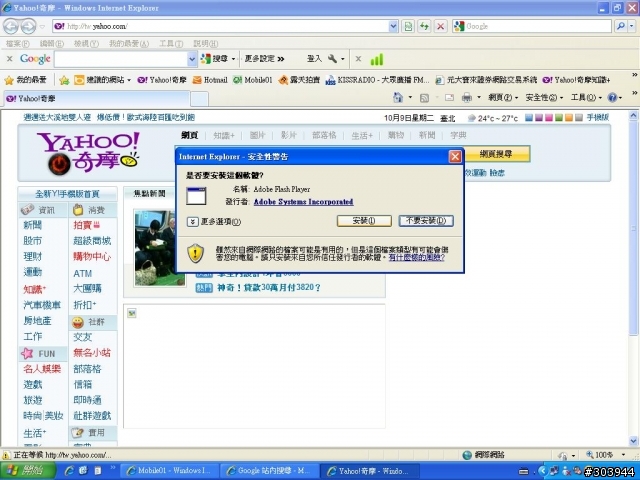Open the 網頁 command bar dropdown

click(503, 98)
